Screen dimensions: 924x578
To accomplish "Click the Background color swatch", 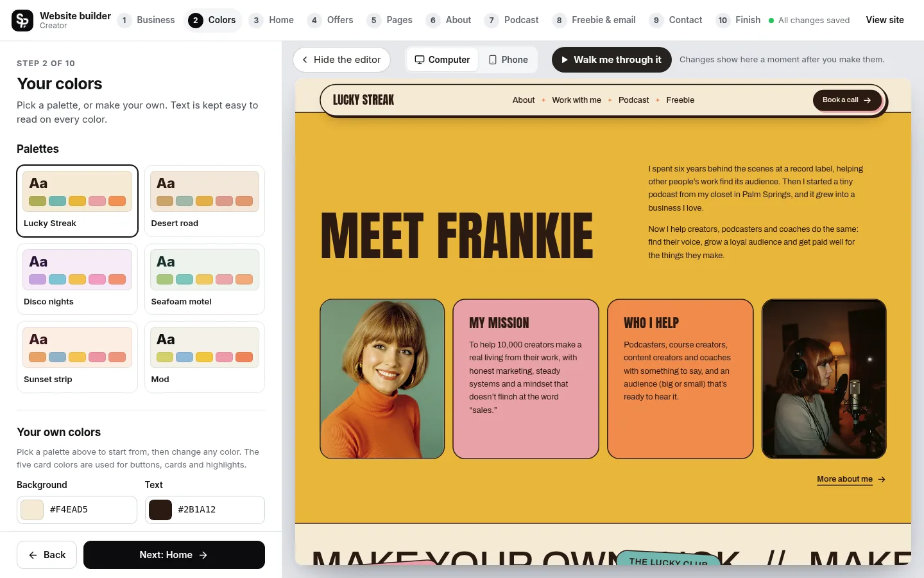I will tap(32, 510).
